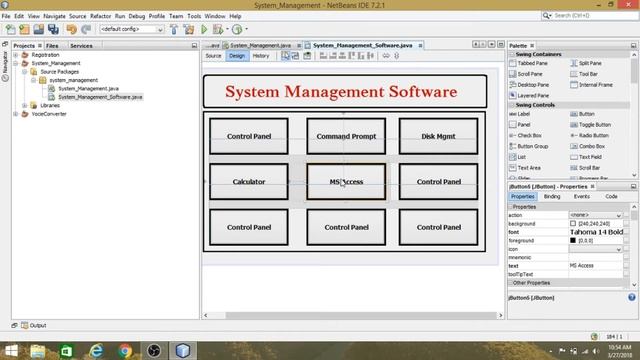
Task: Expand the VocieConverter project node
Action: pyautogui.click(x=16, y=114)
